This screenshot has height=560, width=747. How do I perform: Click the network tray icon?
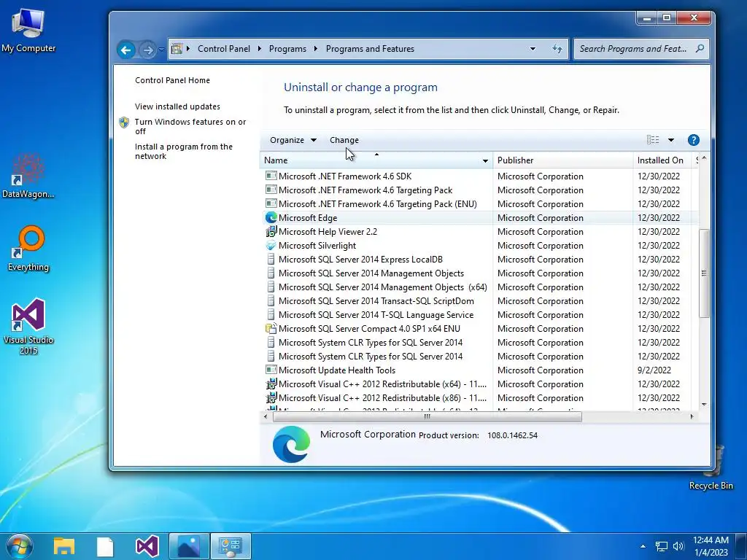[661, 547]
